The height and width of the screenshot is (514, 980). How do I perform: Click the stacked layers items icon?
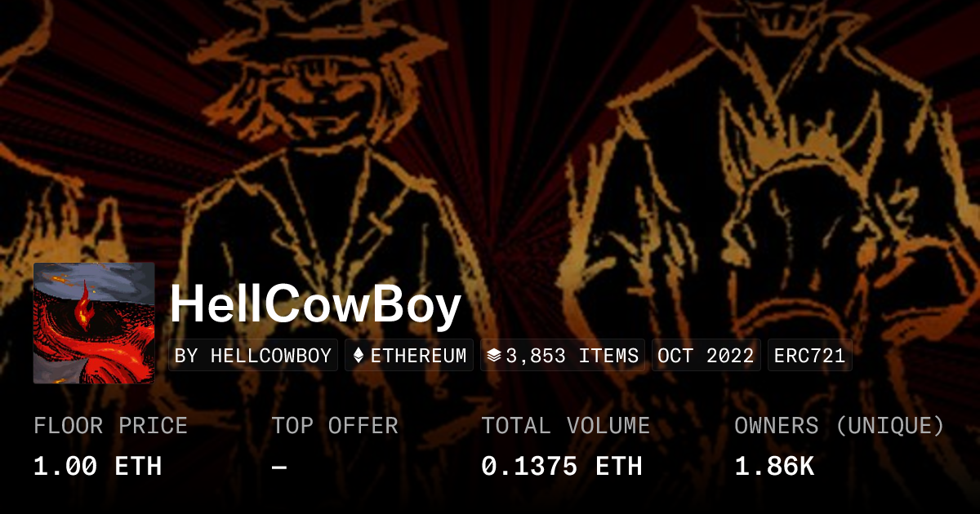(493, 356)
